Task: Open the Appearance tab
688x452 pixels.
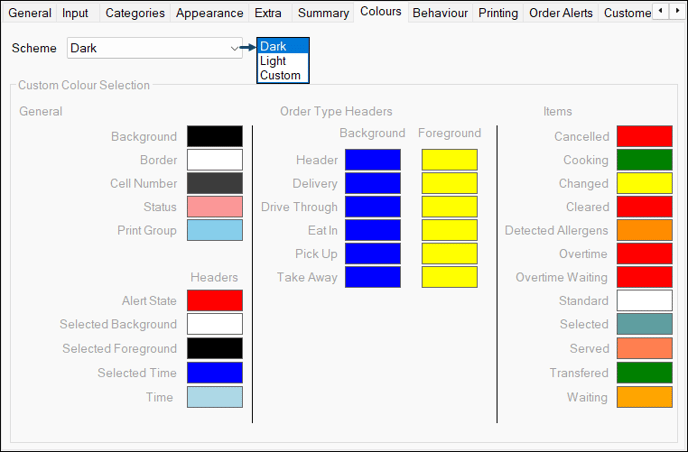Action: click(x=210, y=13)
